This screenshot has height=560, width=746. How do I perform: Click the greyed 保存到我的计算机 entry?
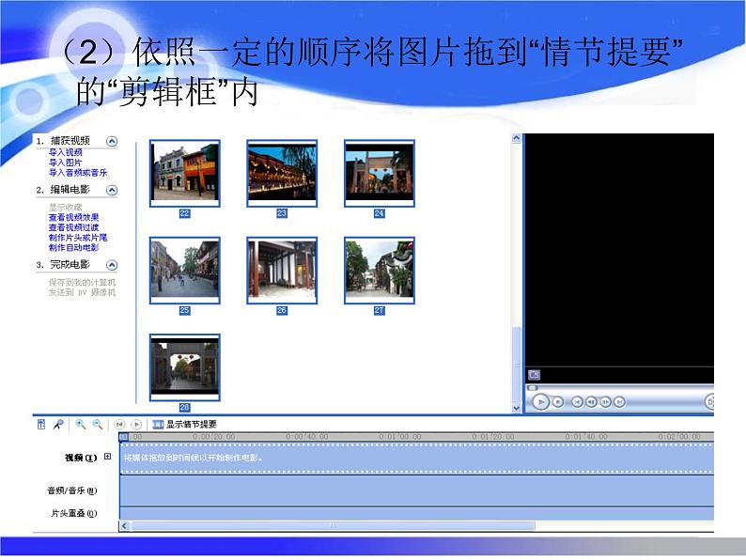click(82, 282)
